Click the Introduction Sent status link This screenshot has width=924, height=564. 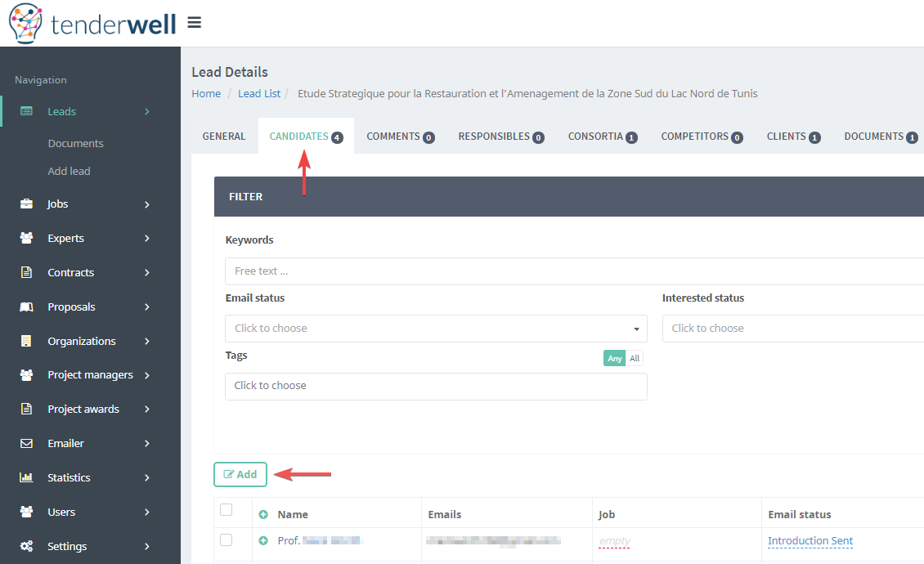pos(810,541)
